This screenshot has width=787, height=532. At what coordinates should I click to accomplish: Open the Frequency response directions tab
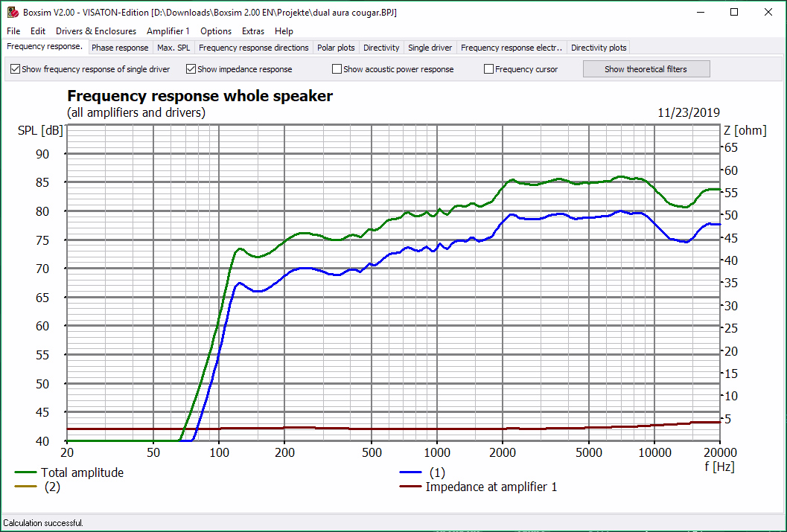click(x=254, y=48)
